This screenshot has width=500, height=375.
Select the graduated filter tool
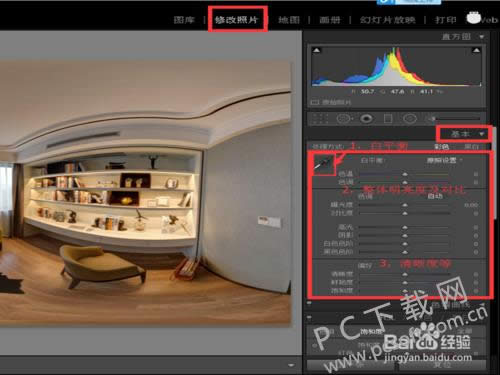click(x=388, y=118)
